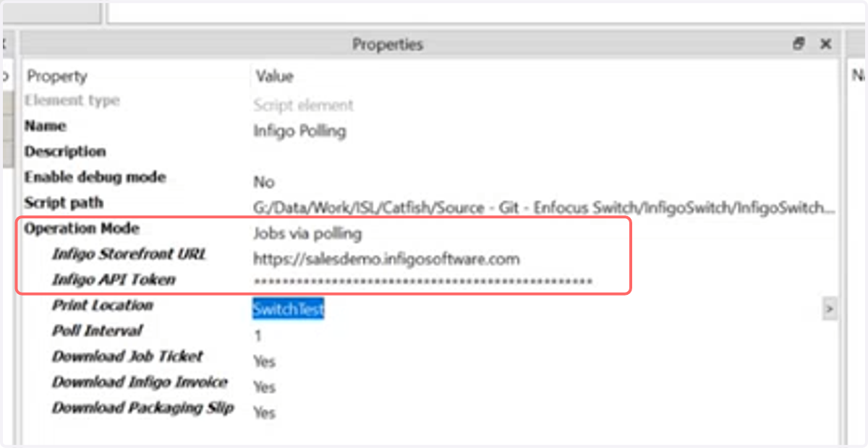868x448 pixels.
Task: Edit the Poll Interval value 1
Action: click(x=258, y=336)
